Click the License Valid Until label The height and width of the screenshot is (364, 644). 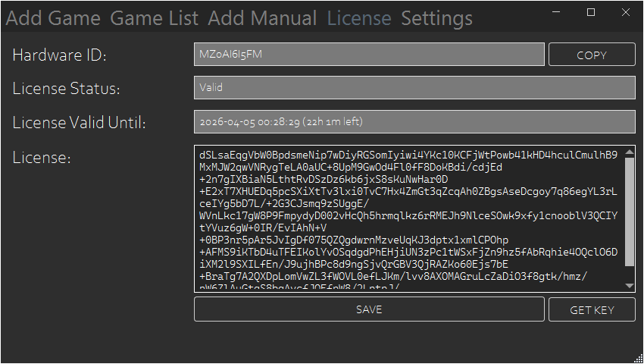80,123
